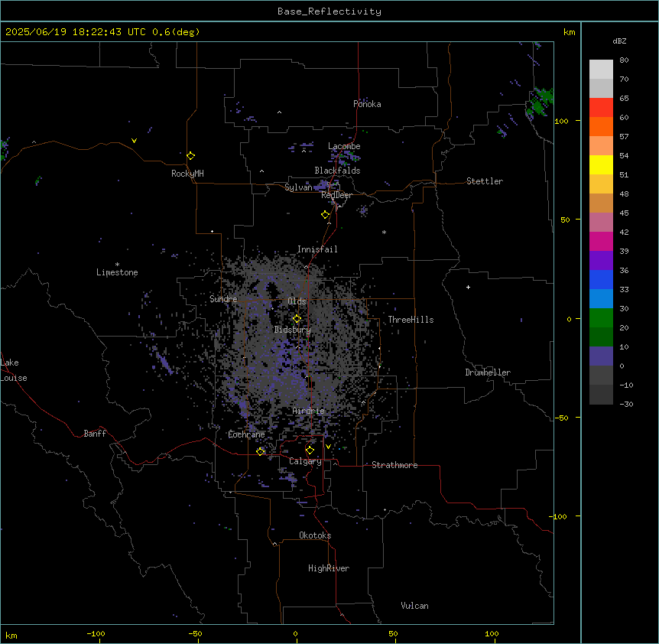Click the yellow diamond marker above Calgary label
The height and width of the screenshot is (644, 659).
click(x=310, y=450)
